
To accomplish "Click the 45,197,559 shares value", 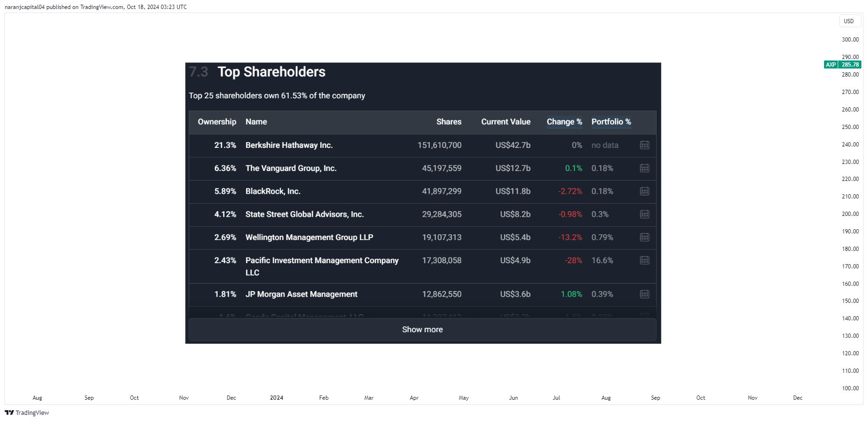I will [x=442, y=168].
